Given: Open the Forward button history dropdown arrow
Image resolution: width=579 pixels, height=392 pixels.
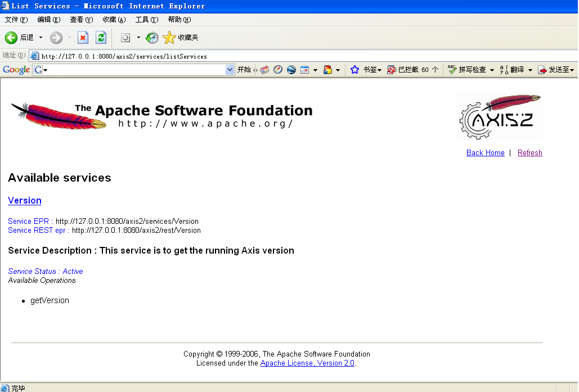Looking at the screenshot, I should (69, 37).
